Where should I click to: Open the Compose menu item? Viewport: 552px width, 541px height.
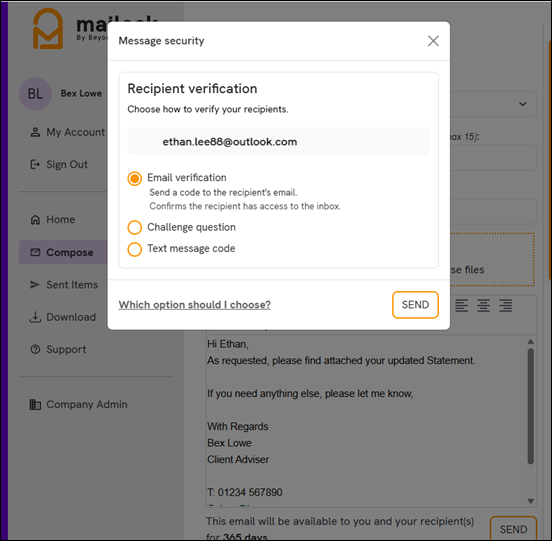tap(63, 252)
